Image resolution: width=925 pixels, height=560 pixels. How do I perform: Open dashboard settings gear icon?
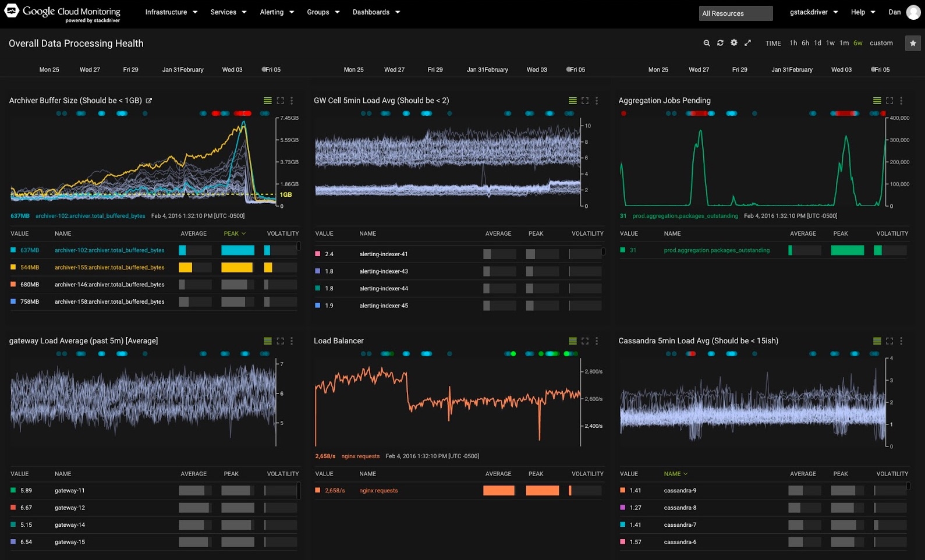734,42
